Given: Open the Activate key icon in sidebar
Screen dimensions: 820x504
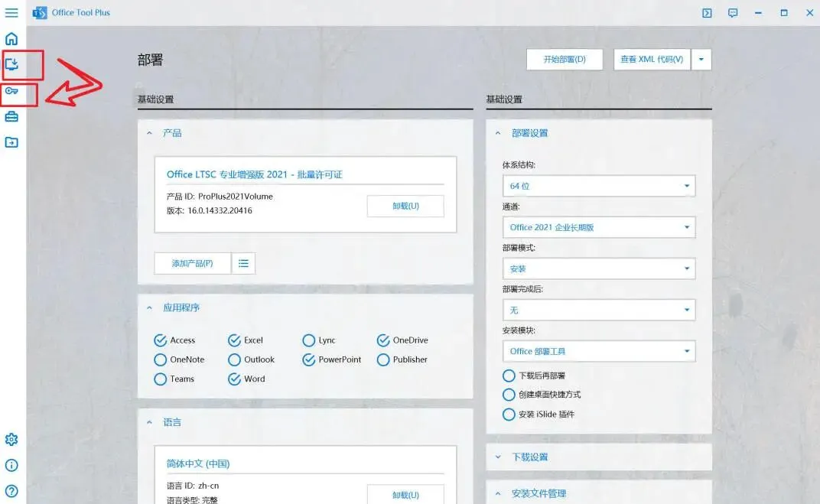Looking at the screenshot, I should pyautogui.click(x=11, y=91).
